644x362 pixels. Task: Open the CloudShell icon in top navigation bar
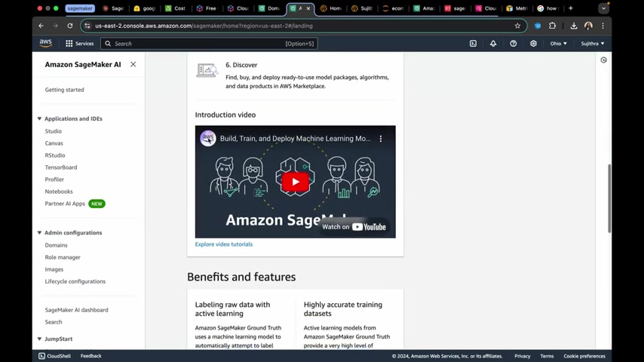coord(473,43)
